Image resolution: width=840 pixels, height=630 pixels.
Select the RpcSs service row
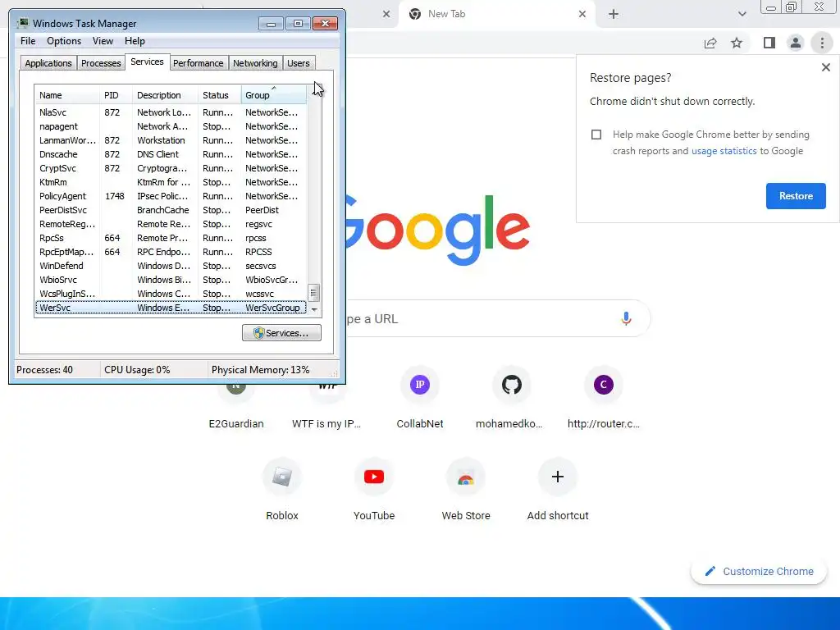click(x=171, y=238)
